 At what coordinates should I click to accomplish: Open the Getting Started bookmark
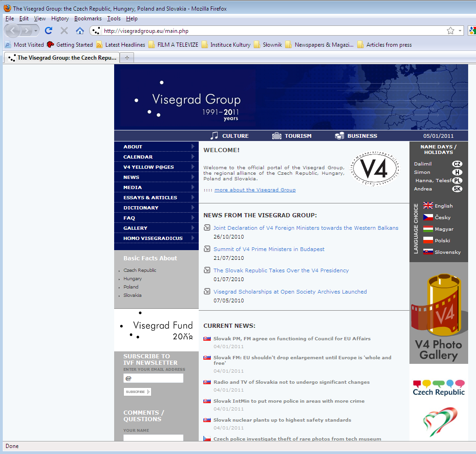70,45
